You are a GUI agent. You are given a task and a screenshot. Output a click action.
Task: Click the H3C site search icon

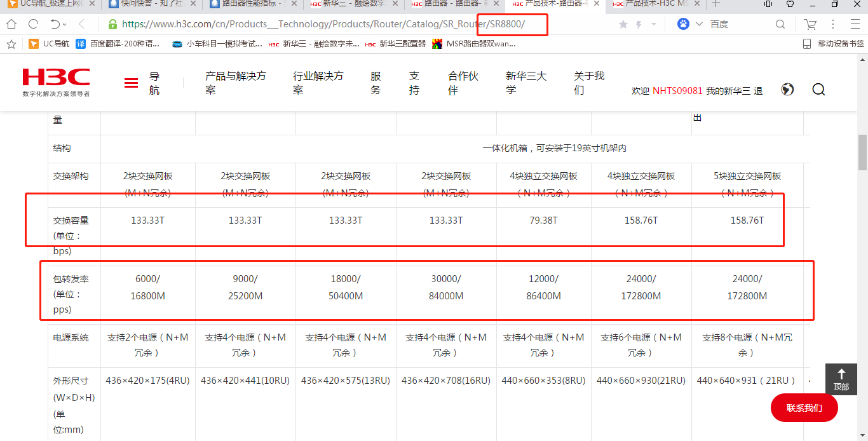click(818, 90)
